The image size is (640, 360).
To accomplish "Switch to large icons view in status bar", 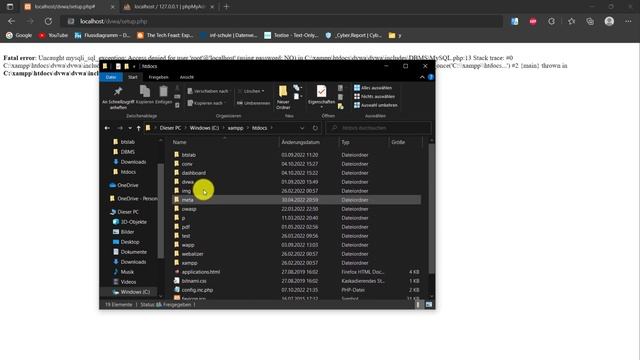I will pos(429,304).
